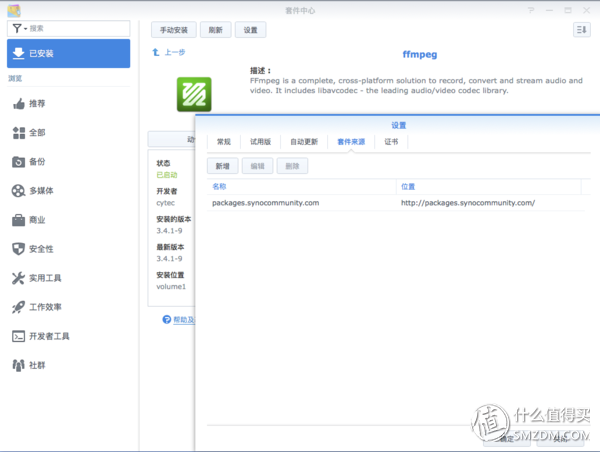
Task: Switch to the 自动更新 Auto-update tab
Action: 304,142
